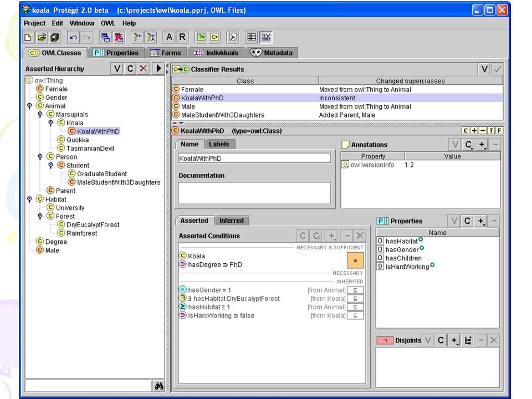The image size is (532, 399).
Task: Switch to the Properties tab
Action: [x=116, y=53]
